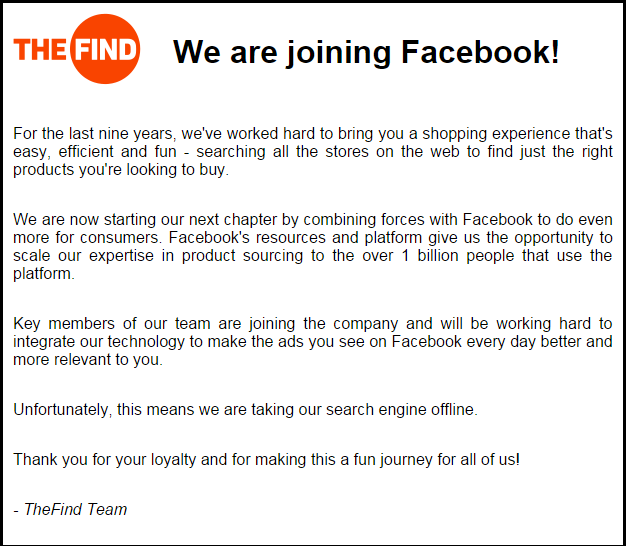Click 'integrate our technology' line
The height and width of the screenshot is (546, 626).
313,342
